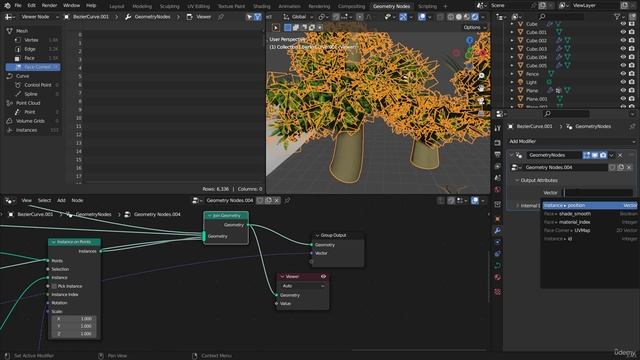Choose Instance position attribute suggestion
Screen dimensions: 640x360
[590, 205]
